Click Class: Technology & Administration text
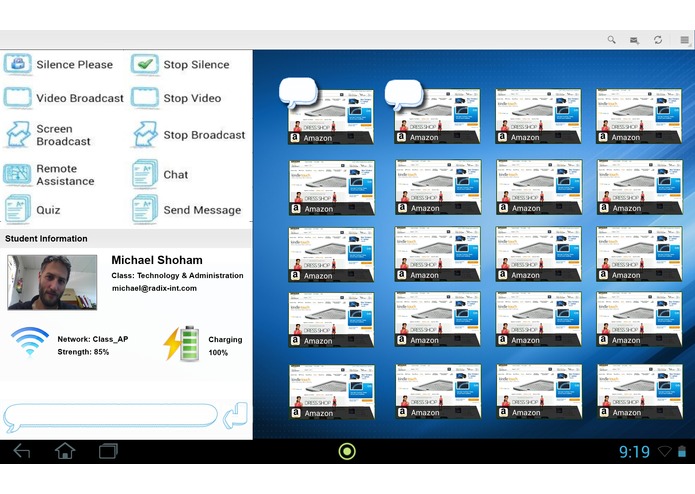This screenshot has height=494, width=695. point(177,275)
